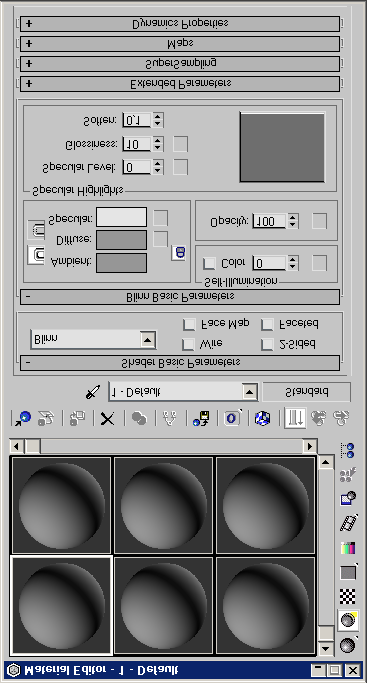The height and width of the screenshot is (683, 367).
Task: Select the white-bordered active sample slot
Action: click(61, 605)
